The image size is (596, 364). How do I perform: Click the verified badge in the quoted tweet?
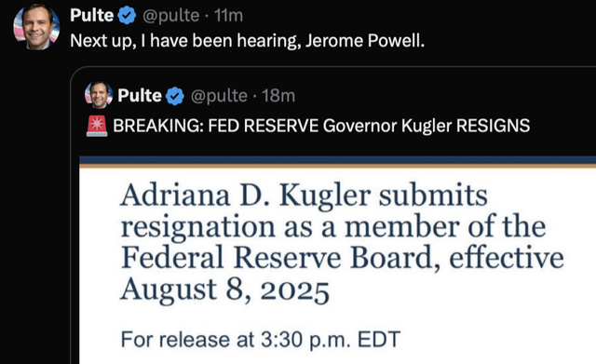click(175, 96)
